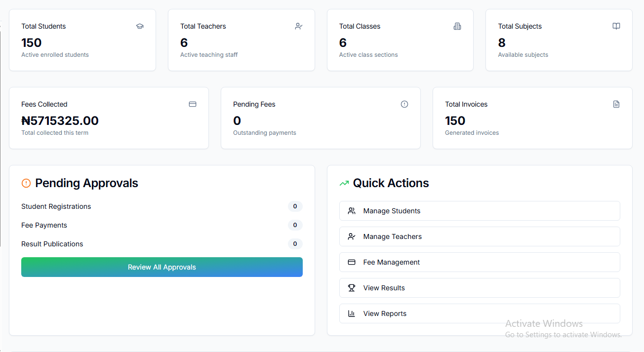Click the Total Teachers value 6
The image size is (644, 352).
(x=184, y=42)
